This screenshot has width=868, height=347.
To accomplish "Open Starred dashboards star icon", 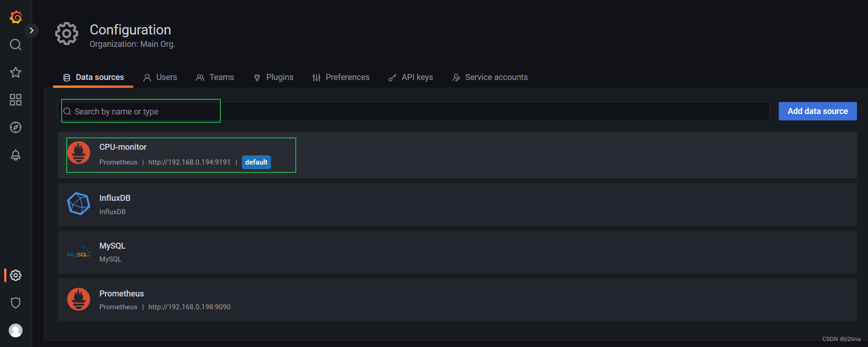I will 16,72.
